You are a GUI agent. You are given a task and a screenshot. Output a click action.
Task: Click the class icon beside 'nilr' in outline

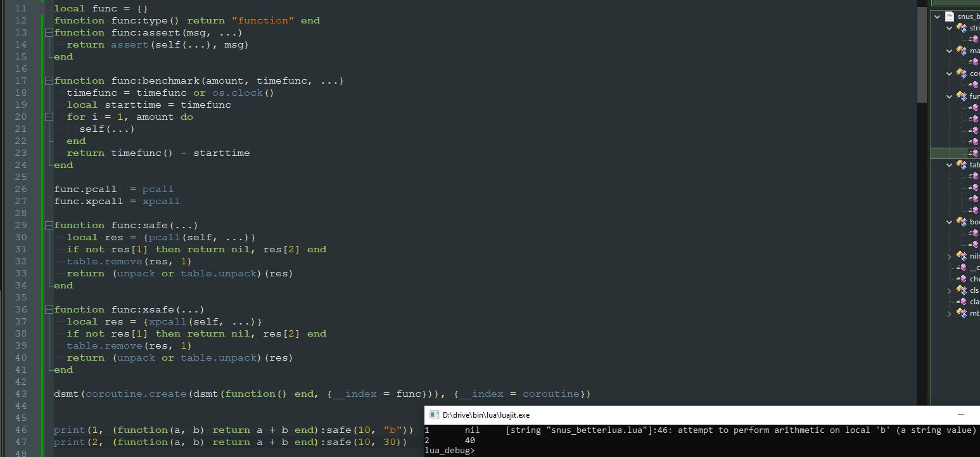[x=962, y=256]
